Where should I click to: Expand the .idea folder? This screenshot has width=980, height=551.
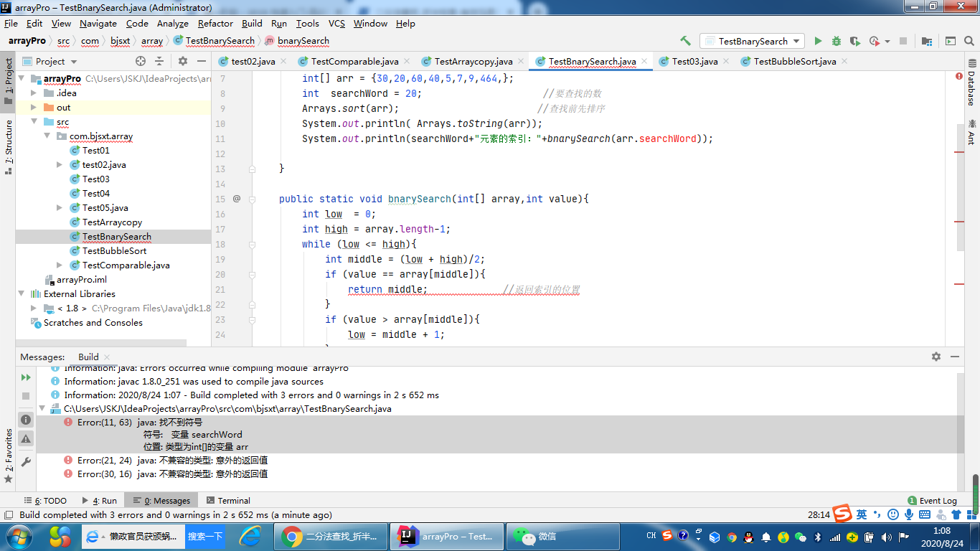coord(34,93)
